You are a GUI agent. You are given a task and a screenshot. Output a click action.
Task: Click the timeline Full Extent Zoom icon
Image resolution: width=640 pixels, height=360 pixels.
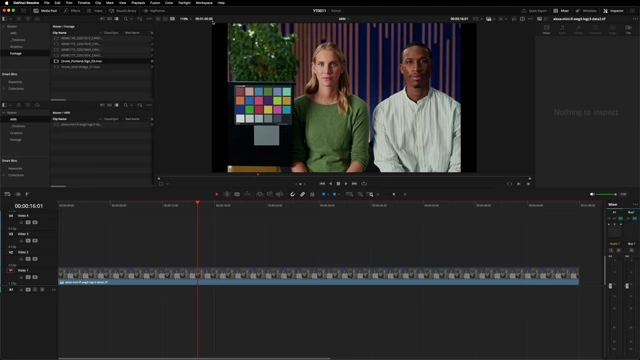[349, 194]
